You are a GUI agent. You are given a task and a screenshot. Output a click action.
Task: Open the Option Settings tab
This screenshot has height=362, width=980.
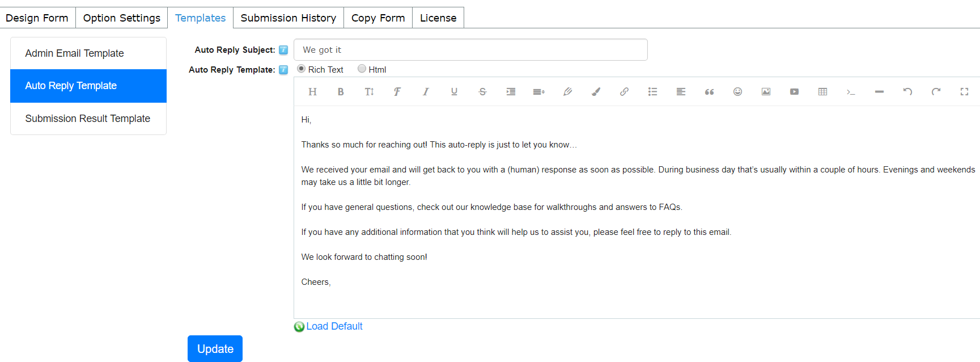(122, 18)
